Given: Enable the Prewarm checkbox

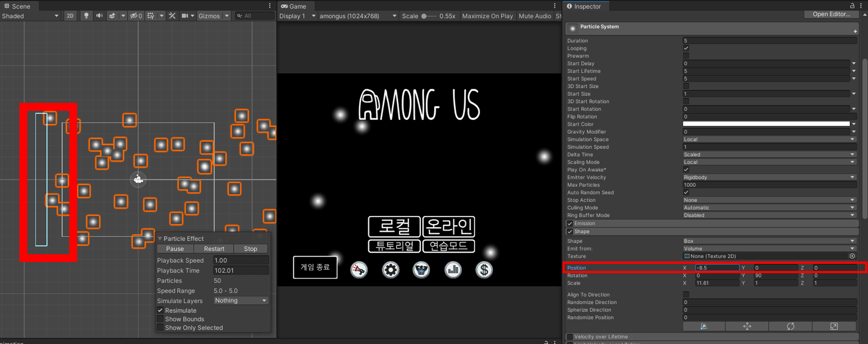Looking at the screenshot, I should point(686,56).
